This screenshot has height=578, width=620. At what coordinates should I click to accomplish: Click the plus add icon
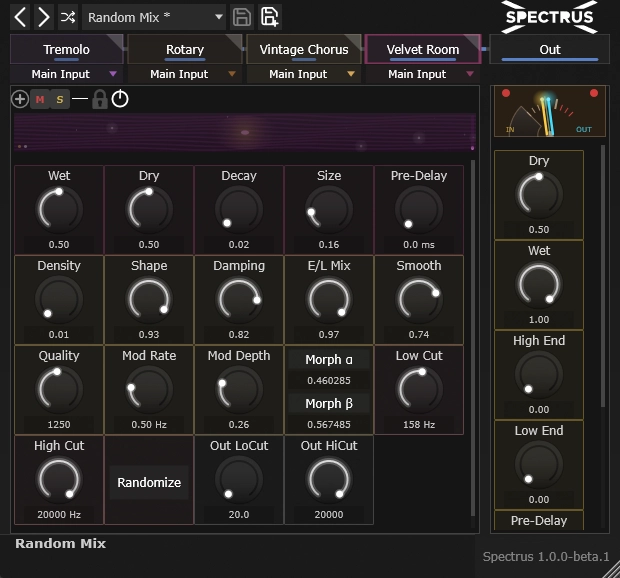(20, 99)
